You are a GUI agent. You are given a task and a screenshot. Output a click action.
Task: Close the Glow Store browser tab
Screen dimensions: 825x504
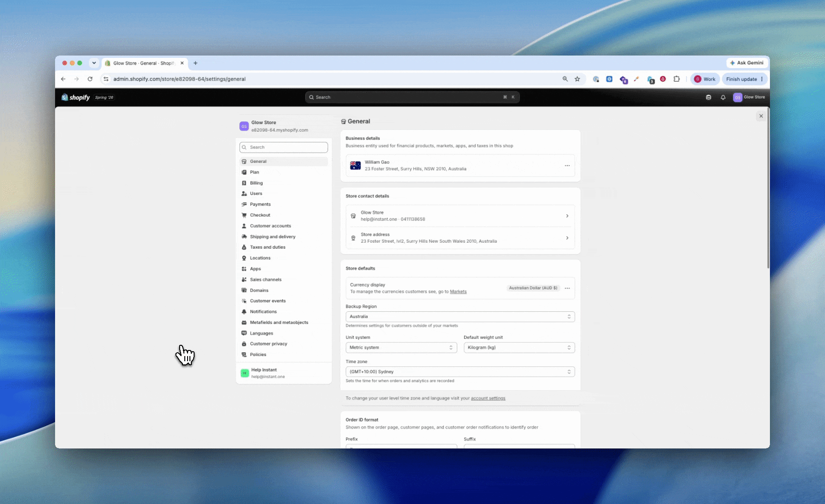182,63
